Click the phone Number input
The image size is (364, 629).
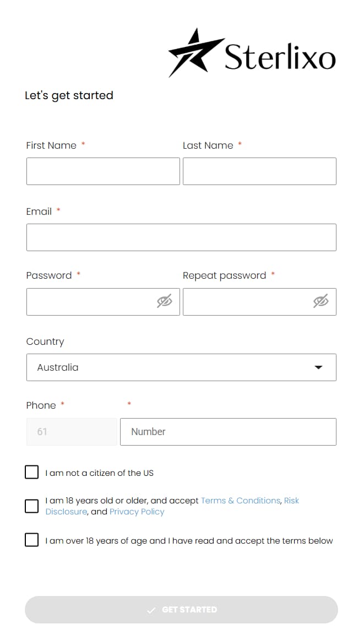point(228,432)
